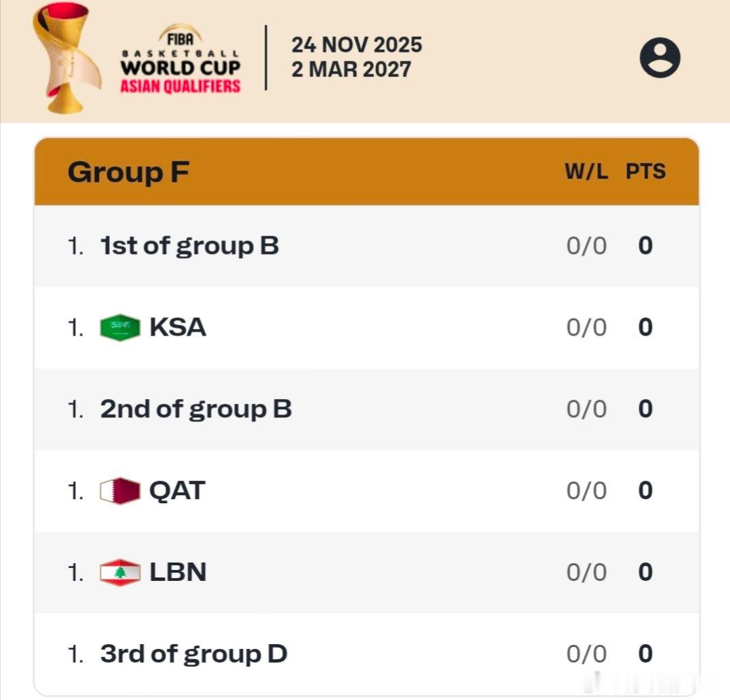Click the FIBA World Cup trophy logo

pyautogui.click(x=66, y=58)
